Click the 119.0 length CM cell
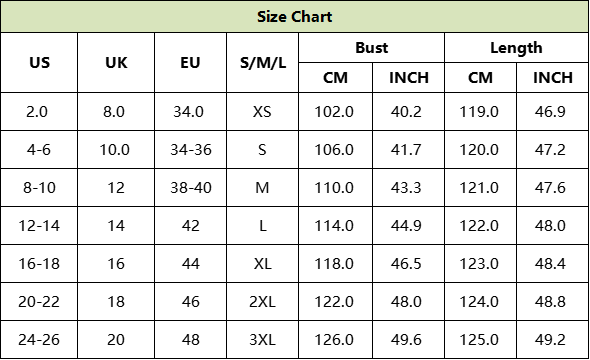Viewport: 590px width, 360px height. click(x=480, y=112)
